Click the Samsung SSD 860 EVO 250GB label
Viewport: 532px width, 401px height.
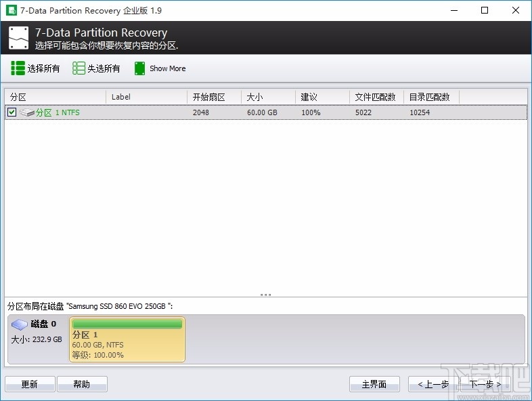[x=117, y=306]
